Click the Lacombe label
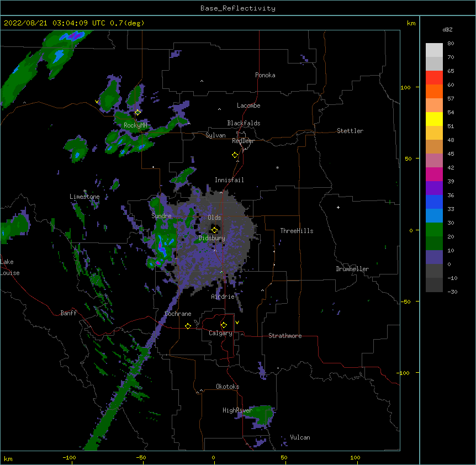This screenshot has height=465, width=476. pyautogui.click(x=248, y=105)
